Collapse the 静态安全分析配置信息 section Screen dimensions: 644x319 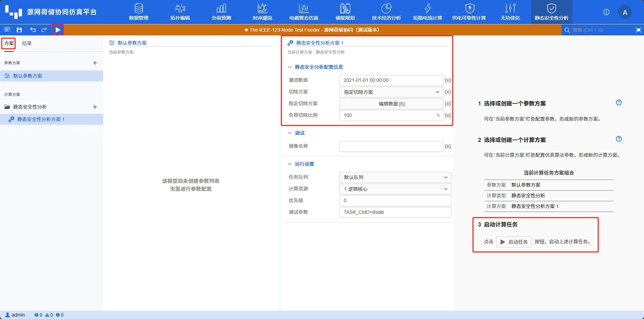[289, 67]
